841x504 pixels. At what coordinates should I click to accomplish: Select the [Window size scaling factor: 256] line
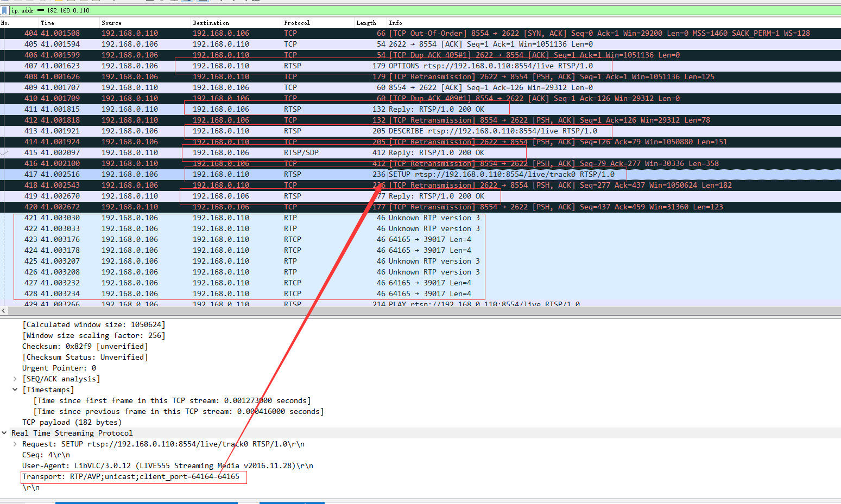[x=94, y=335]
